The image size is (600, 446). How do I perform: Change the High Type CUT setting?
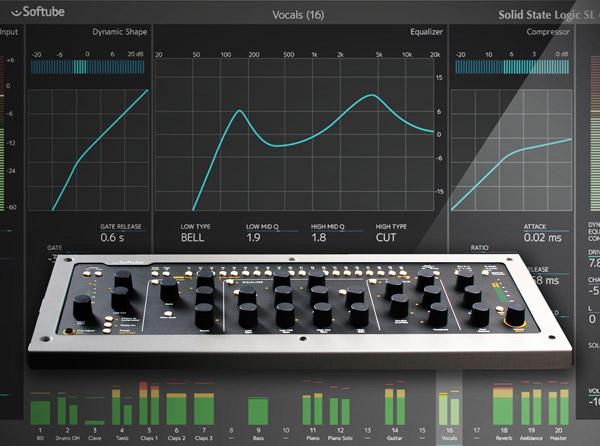[386, 238]
